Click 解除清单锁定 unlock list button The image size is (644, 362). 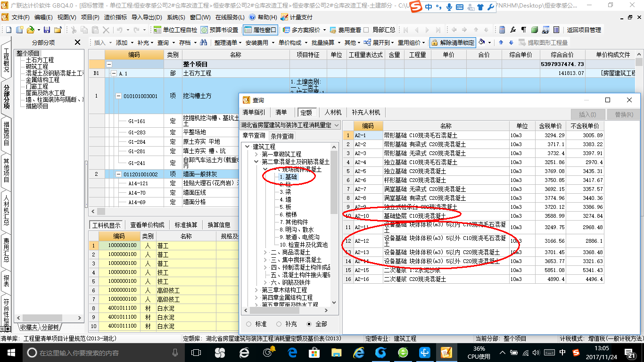453,42
